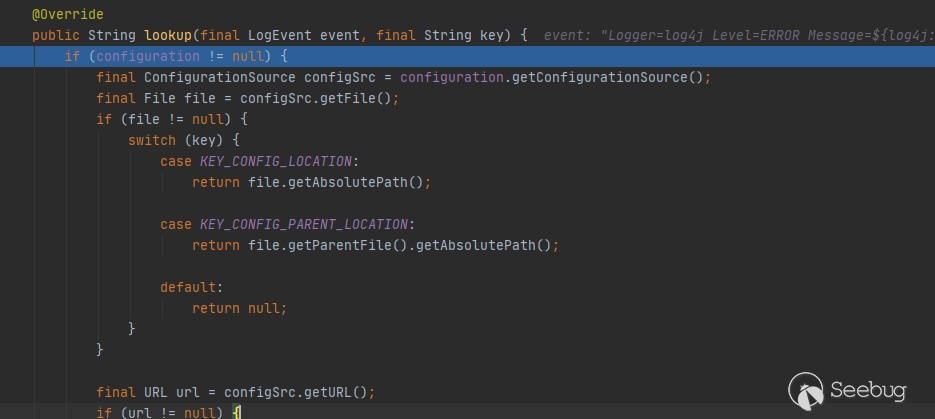The width and height of the screenshot is (935, 419).
Task: Click the return null statement
Action: point(239,308)
